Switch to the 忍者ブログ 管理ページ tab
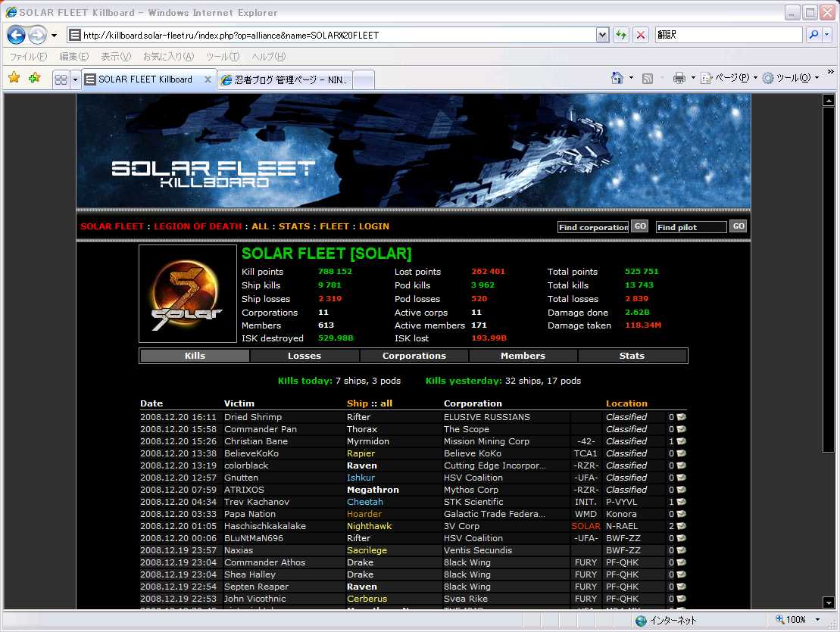Viewport: 840px width, 632px height. pos(285,79)
